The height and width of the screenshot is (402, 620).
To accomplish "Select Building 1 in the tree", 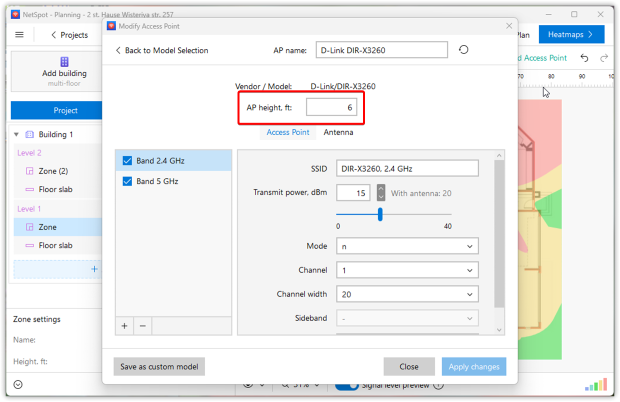I will tap(55, 134).
